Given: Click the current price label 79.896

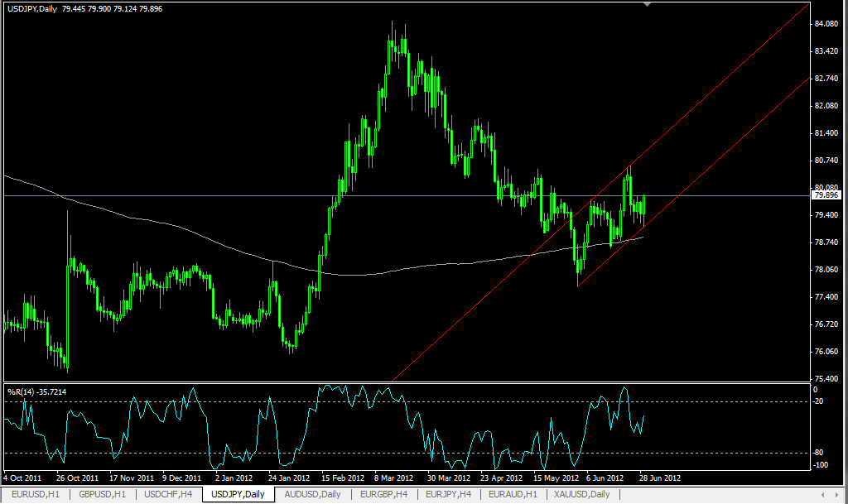Looking at the screenshot, I should 826,195.
